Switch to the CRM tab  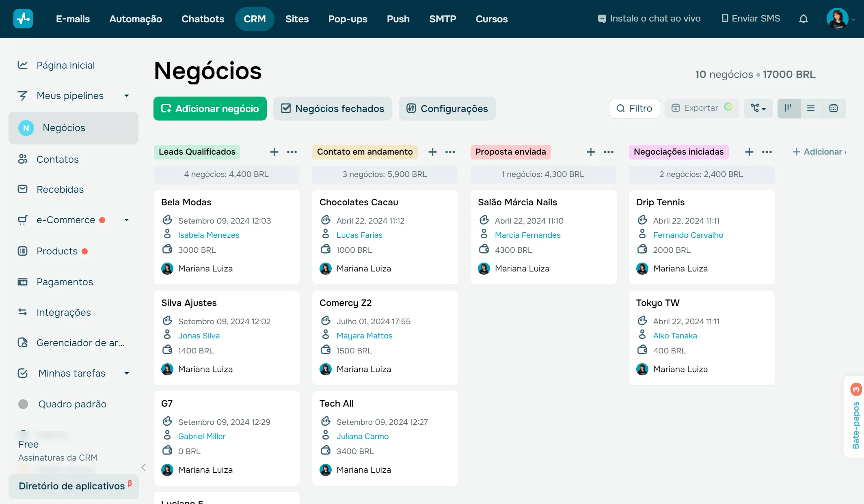[255, 19]
